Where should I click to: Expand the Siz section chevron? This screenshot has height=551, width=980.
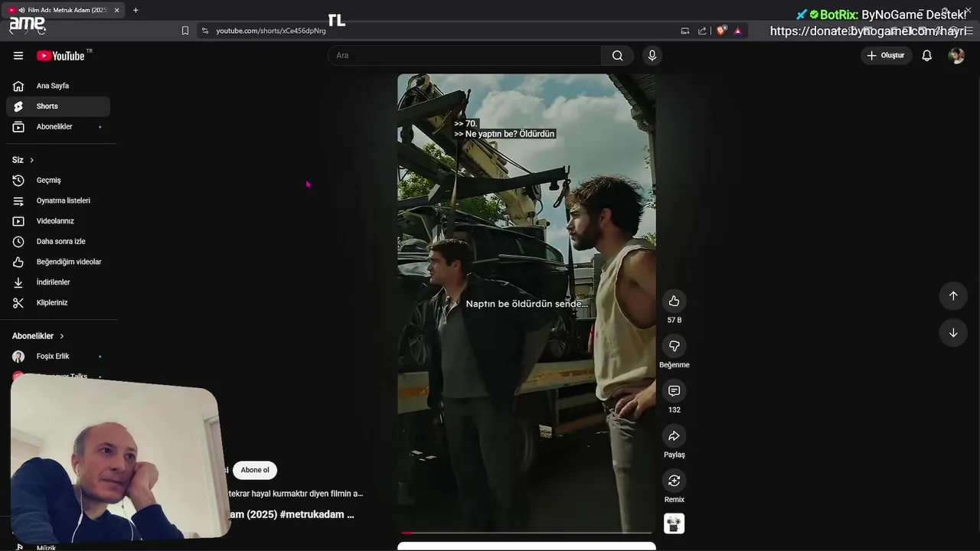pyautogui.click(x=31, y=160)
